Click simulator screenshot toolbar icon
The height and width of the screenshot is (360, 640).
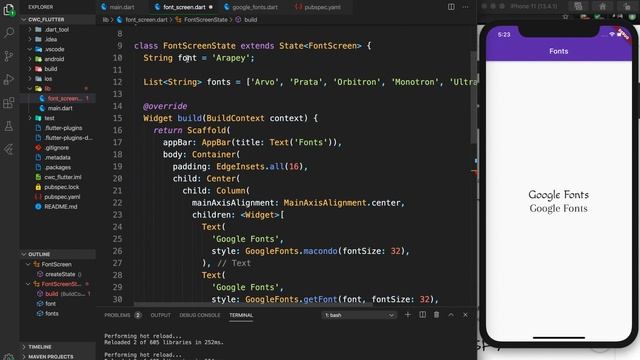[x=578, y=6]
